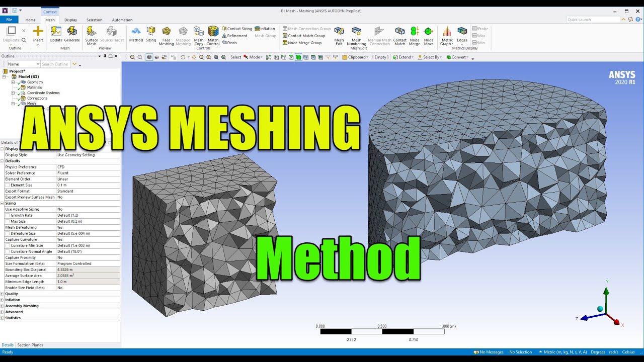The image size is (644, 362).
Task: Click the Match Control icon
Action: coord(213,36)
